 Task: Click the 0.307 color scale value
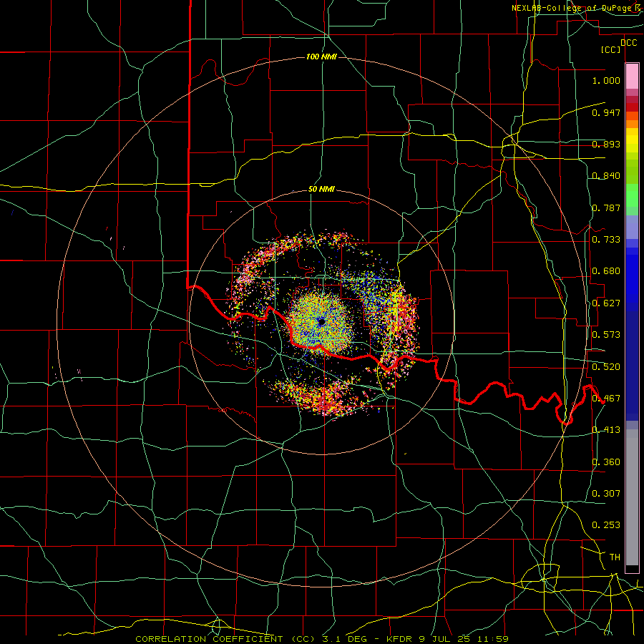pos(606,494)
